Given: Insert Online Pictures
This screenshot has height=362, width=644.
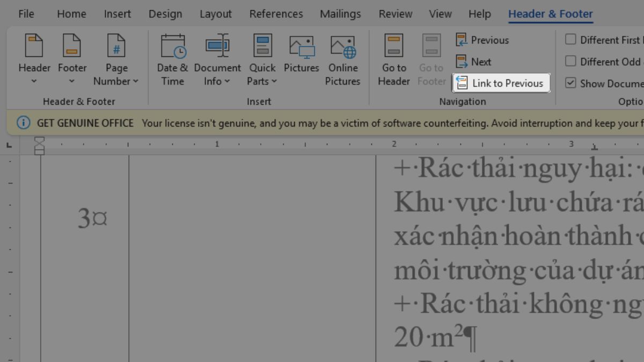Looking at the screenshot, I should click(x=343, y=60).
